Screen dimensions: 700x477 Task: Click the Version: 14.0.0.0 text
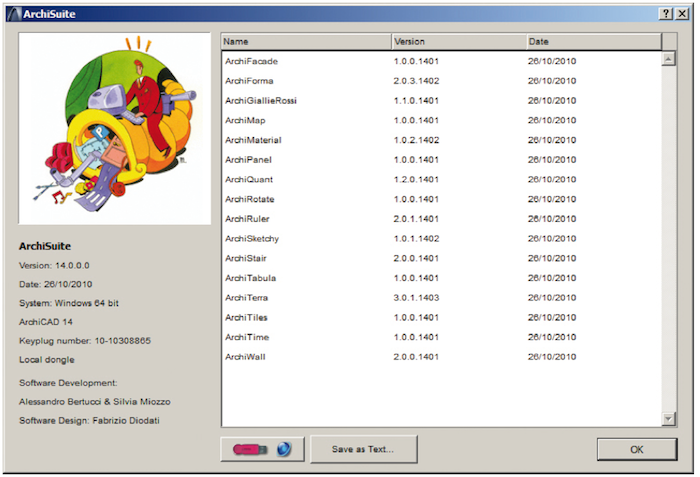[x=54, y=265]
